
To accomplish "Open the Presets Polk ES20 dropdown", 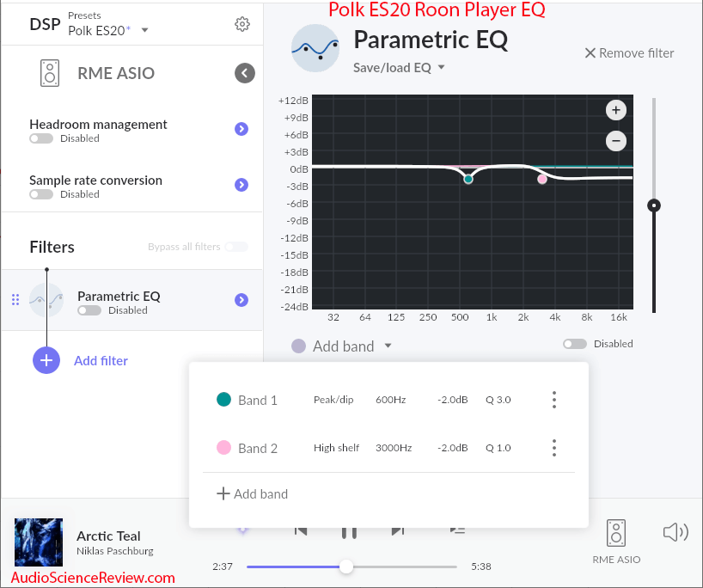I will coord(108,30).
